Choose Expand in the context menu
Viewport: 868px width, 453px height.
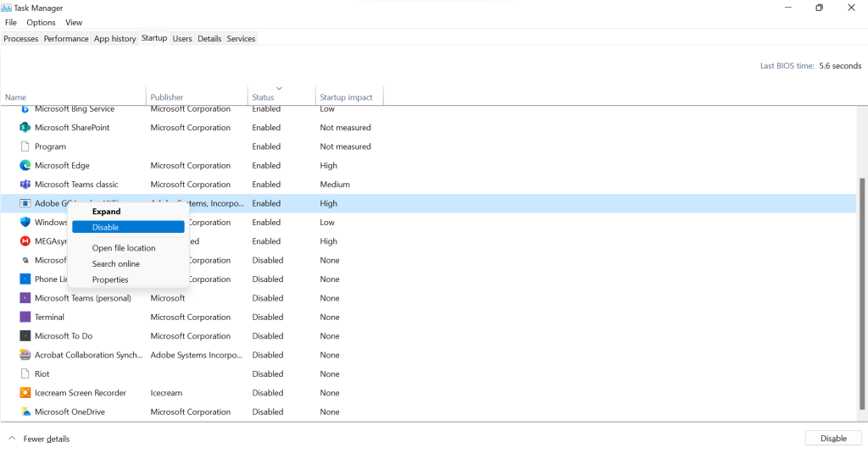pyautogui.click(x=128, y=212)
